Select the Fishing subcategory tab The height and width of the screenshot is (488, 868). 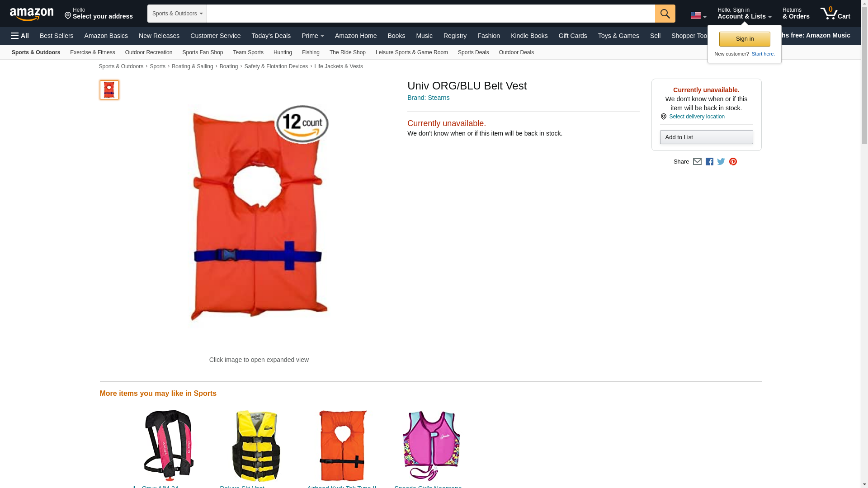point(311,52)
